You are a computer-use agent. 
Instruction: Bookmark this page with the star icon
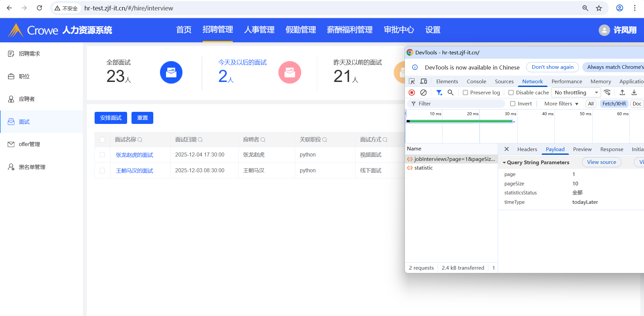[x=599, y=8]
